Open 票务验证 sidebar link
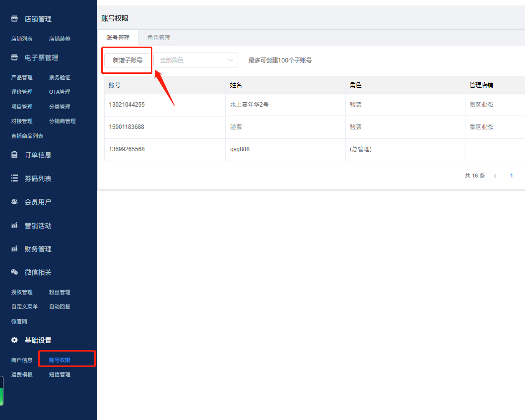The width and height of the screenshot is (525, 420). (60, 77)
